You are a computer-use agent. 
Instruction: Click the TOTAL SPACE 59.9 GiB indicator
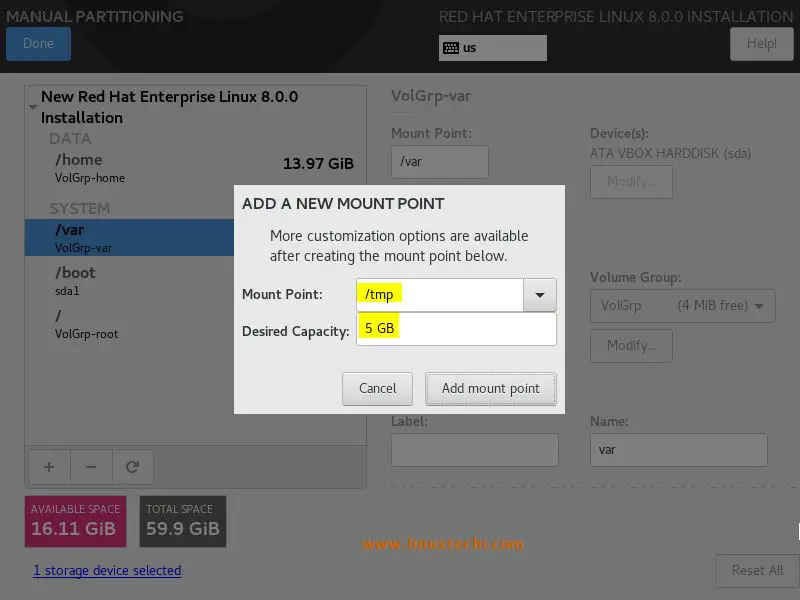coord(183,521)
